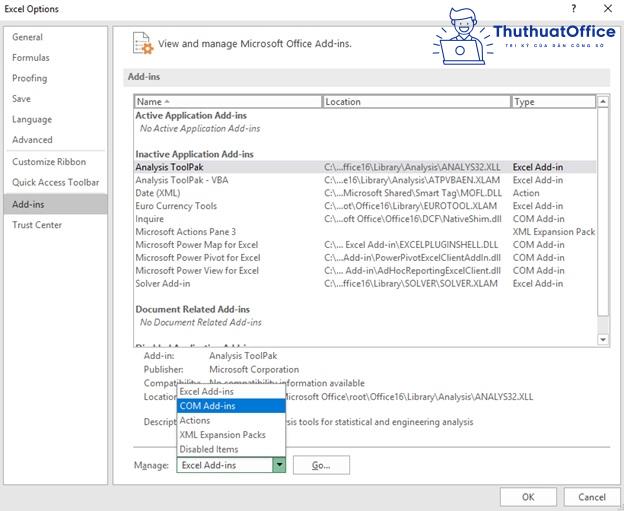Viewport: 624px width, 511px height.
Task: Click the Cancel button
Action: coord(592,497)
